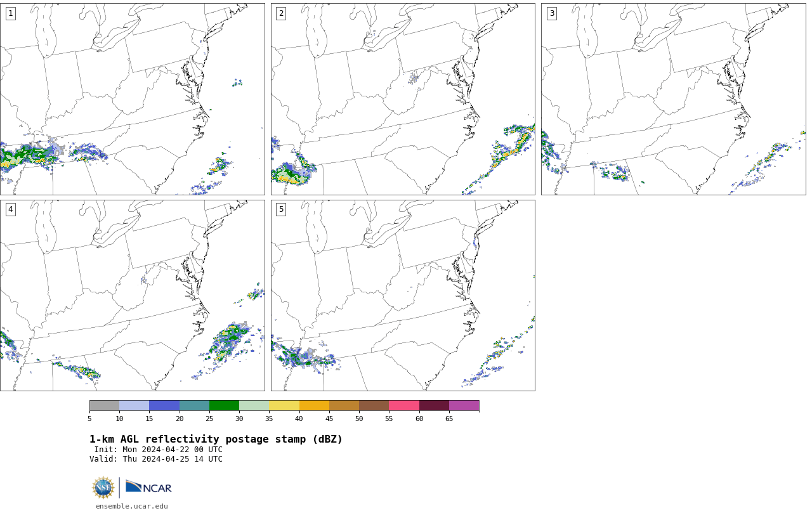Open ensemble member 3 map thumbnail
The height and width of the screenshot is (513, 812).
[x=673, y=99]
